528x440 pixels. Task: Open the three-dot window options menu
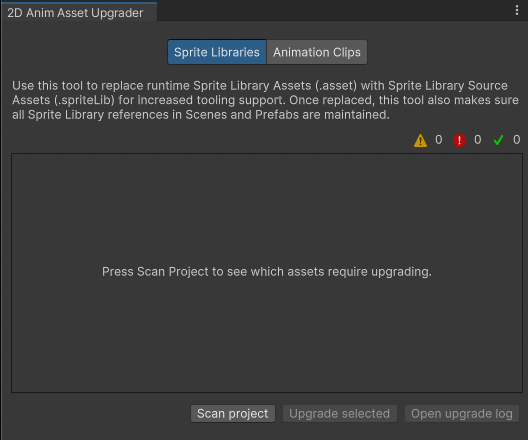pyautogui.click(x=517, y=10)
